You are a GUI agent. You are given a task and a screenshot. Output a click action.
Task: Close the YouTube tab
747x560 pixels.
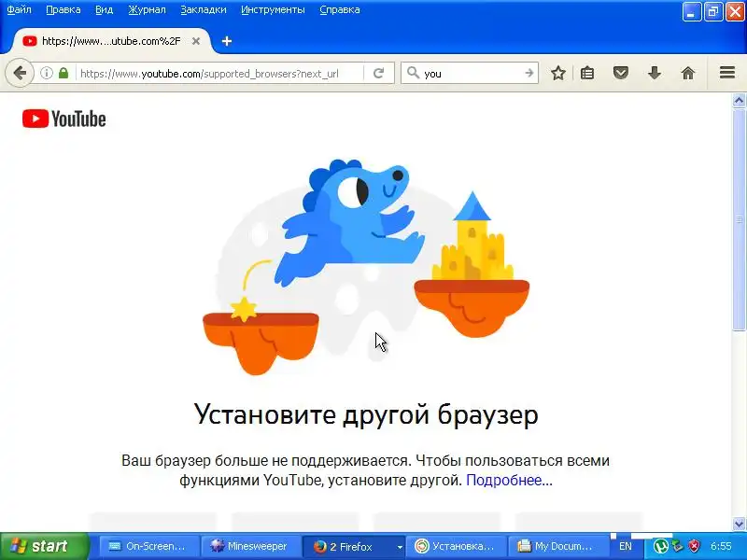(196, 41)
